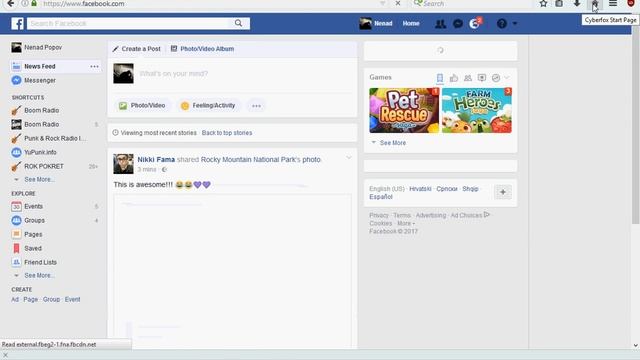Open Events in Explore section

point(33,207)
